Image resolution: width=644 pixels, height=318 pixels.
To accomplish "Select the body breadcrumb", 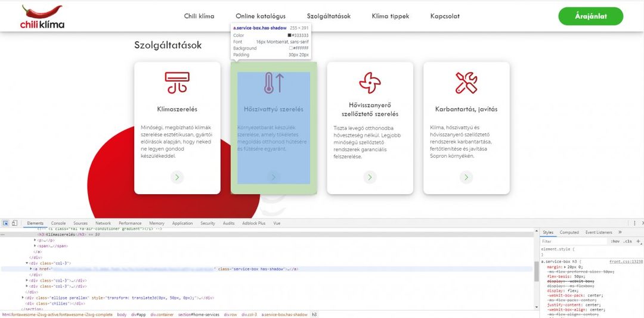I will 122,314.
